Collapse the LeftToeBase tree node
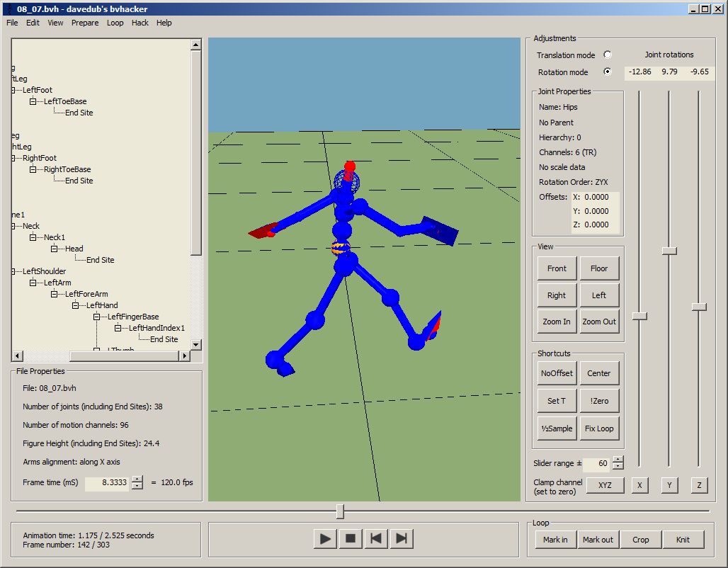Screen dimensions: 728x568 coord(33,101)
